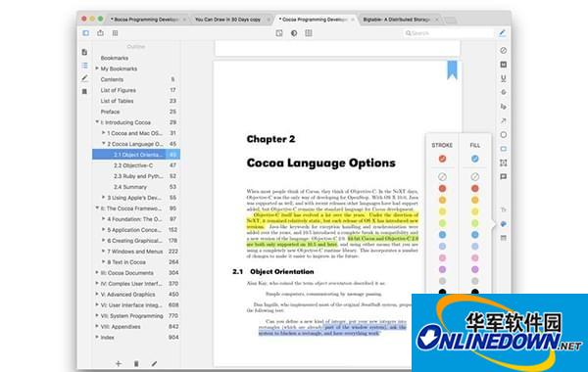Viewport: 588px width, 372px height.
Task: Select the strikethrough tool
Action: (504, 92)
